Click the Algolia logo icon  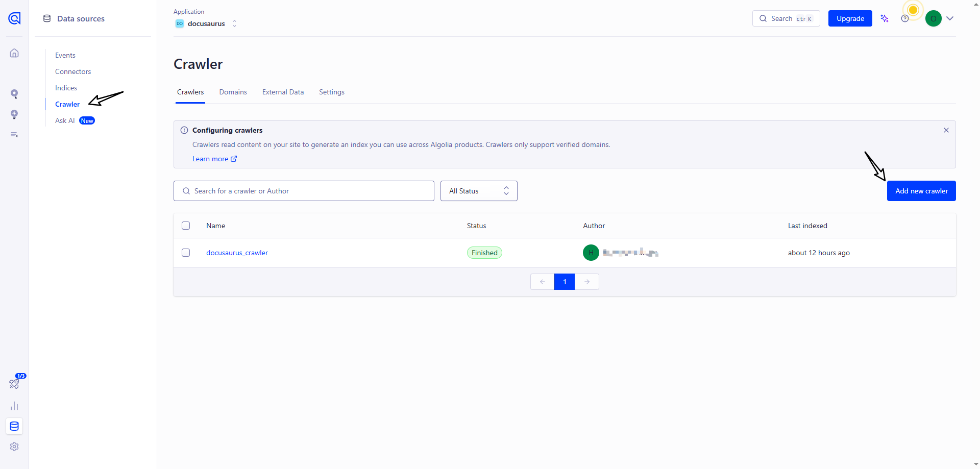pyautogui.click(x=14, y=19)
